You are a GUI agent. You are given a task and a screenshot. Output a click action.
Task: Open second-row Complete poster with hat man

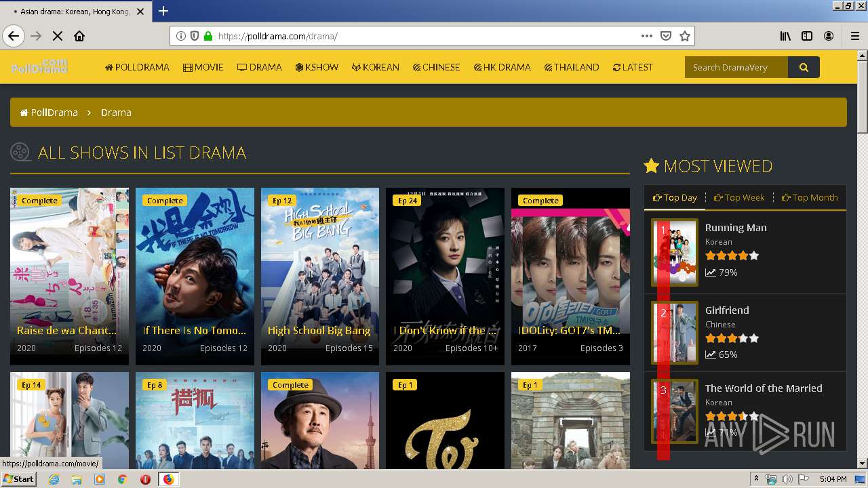320,420
